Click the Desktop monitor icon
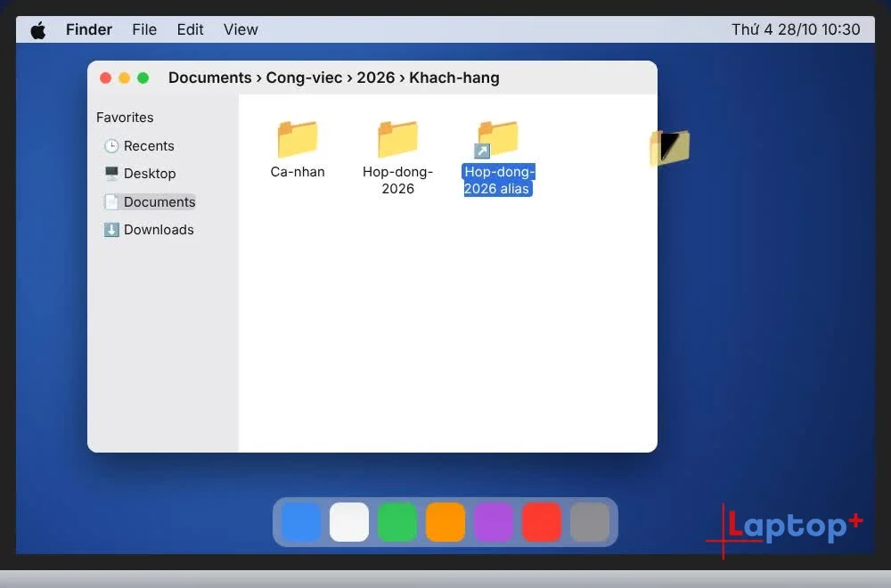Image resolution: width=891 pixels, height=588 pixels. pos(111,173)
